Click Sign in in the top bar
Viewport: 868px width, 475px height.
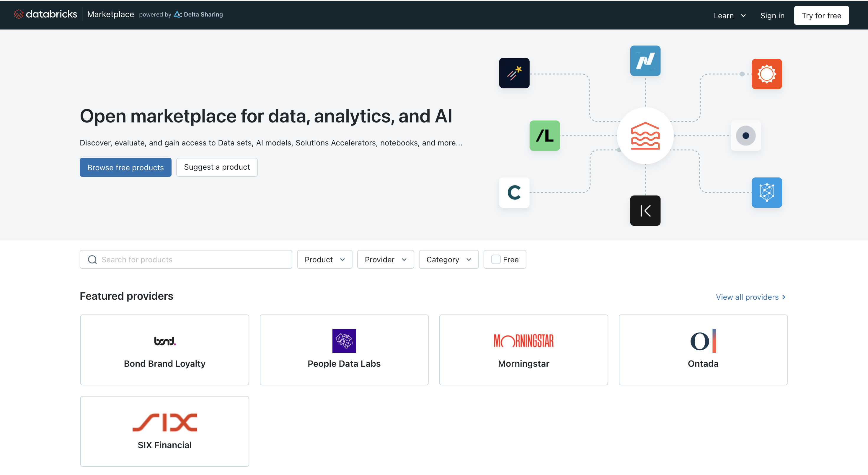point(772,15)
